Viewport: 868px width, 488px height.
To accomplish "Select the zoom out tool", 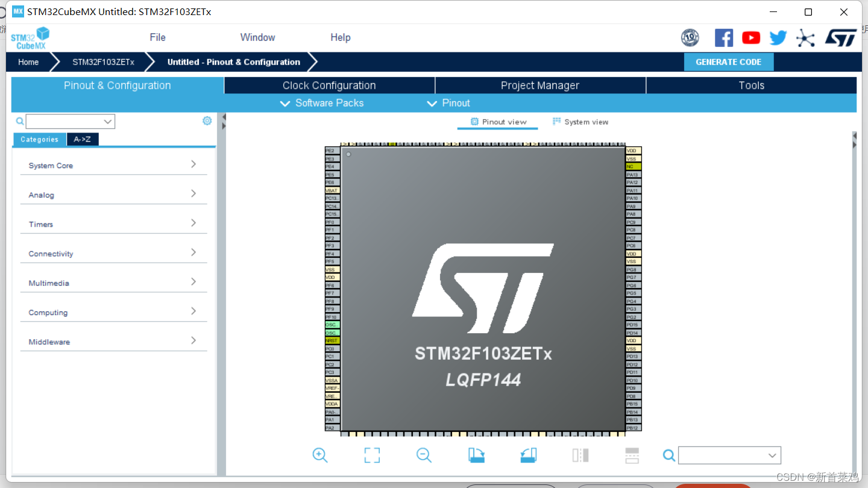I will click(424, 455).
